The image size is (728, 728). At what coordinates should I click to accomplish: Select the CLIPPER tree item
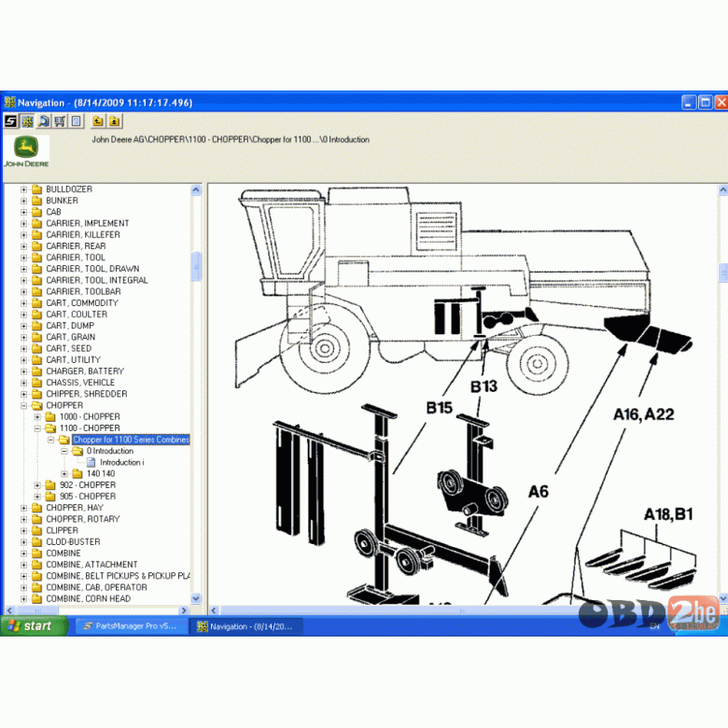click(x=62, y=531)
